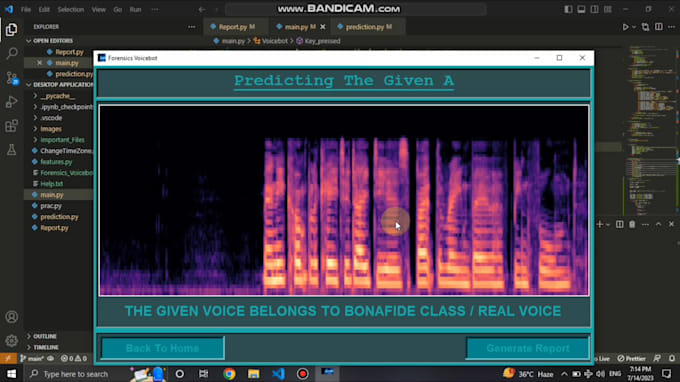The image size is (680, 382).
Task: Open Source Control view
Action: pos(12,78)
